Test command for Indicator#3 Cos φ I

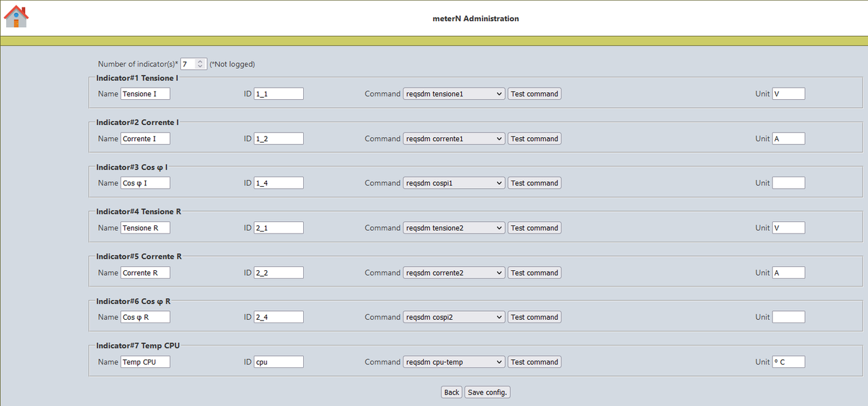(x=534, y=183)
